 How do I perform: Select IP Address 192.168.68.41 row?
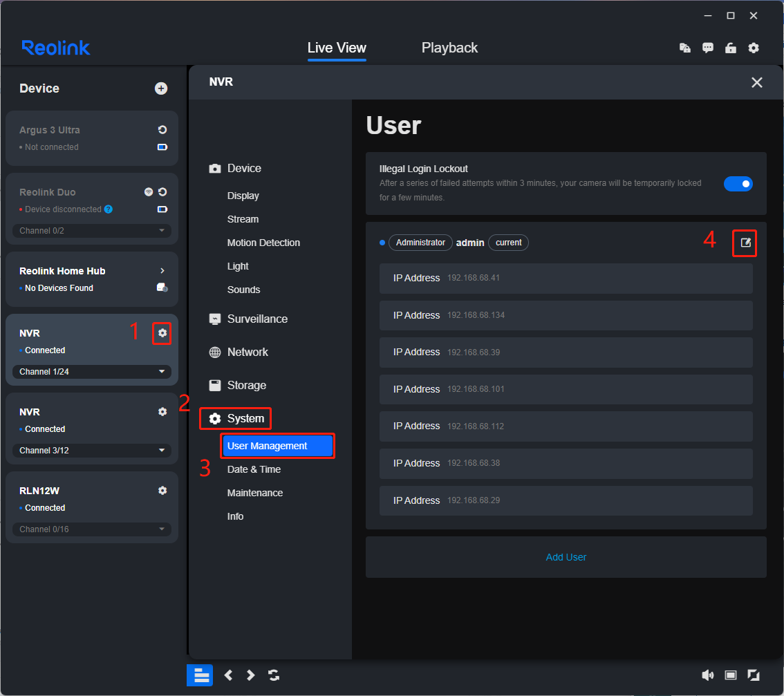pyautogui.click(x=566, y=278)
